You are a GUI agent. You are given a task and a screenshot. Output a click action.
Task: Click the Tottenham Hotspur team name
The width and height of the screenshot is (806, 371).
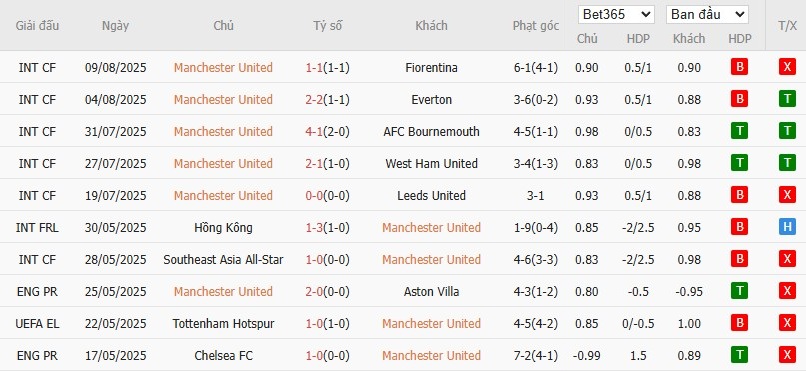(223, 324)
